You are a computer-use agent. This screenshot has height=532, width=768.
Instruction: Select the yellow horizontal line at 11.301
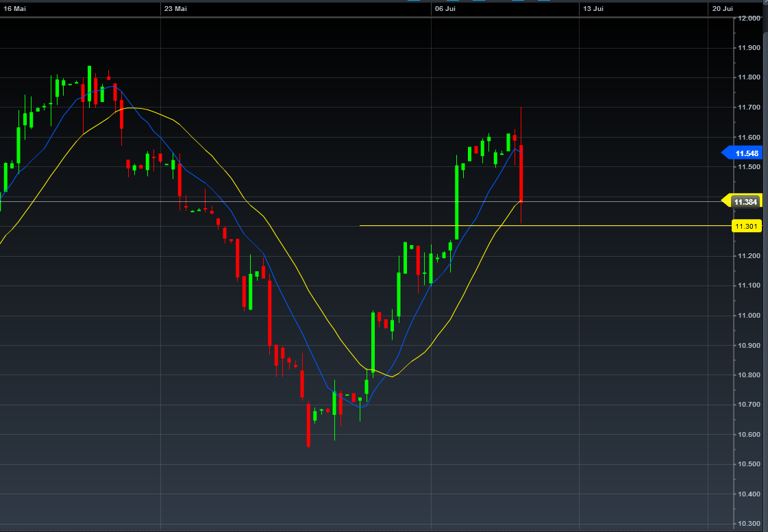click(545, 226)
